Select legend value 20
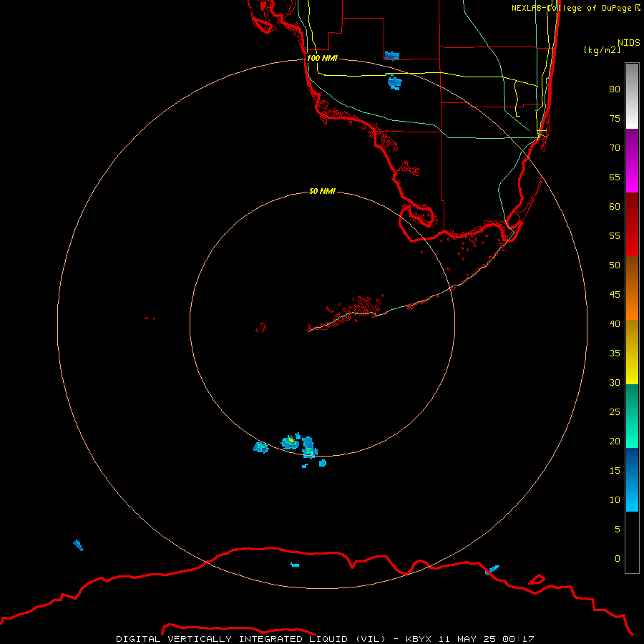Image resolution: width=644 pixels, height=644 pixels. pos(615,441)
